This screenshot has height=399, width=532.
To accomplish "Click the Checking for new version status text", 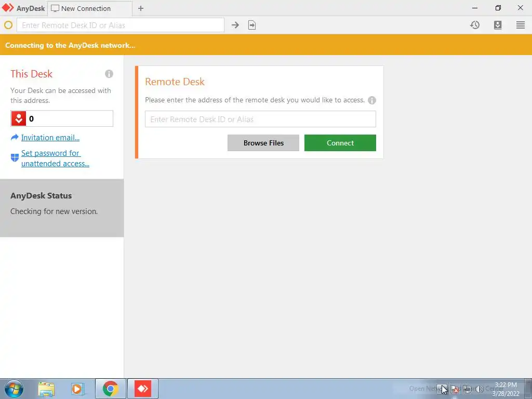I will 54,211.
